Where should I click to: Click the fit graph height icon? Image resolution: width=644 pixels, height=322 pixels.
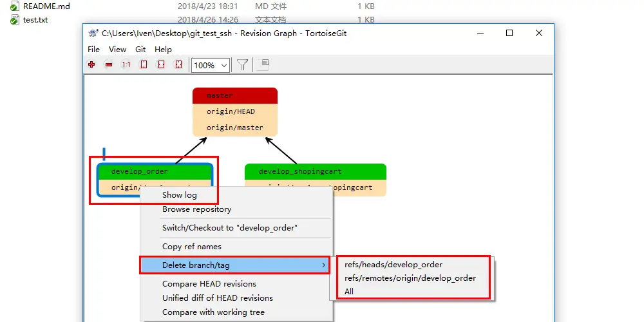coord(144,65)
